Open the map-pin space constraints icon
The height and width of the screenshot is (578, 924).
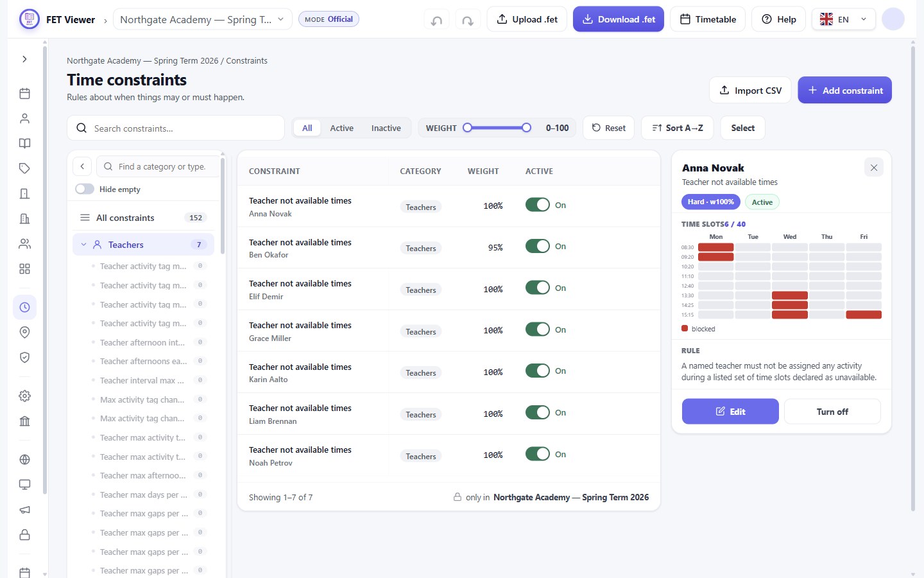click(x=24, y=332)
